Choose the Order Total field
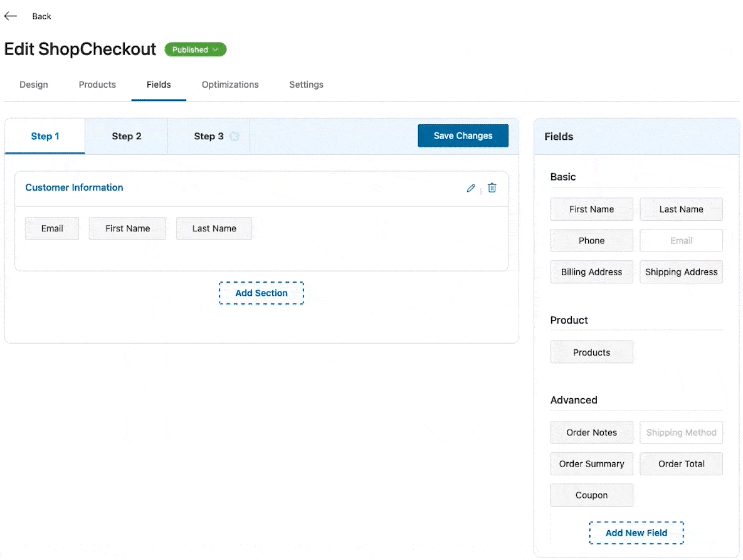 (x=681, y=463)
